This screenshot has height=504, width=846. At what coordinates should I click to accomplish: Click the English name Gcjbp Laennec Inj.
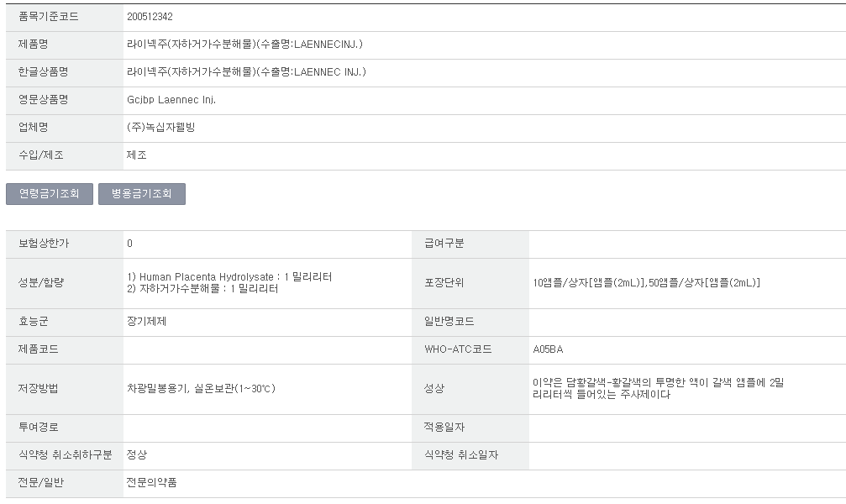171,100
